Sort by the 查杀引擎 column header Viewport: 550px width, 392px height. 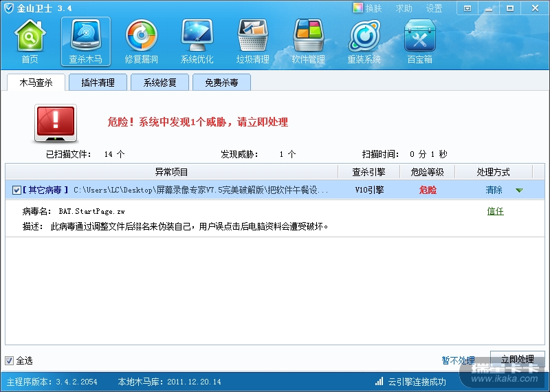click(x=368, y=172)
